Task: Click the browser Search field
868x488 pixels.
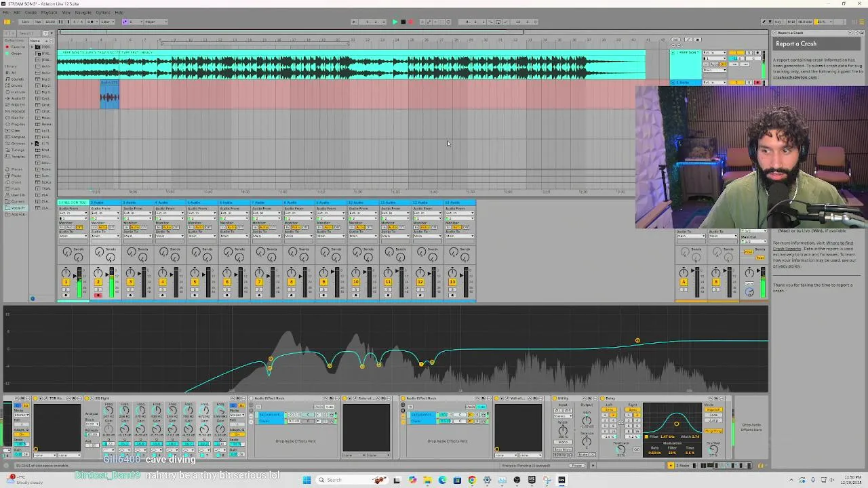Action: [27, 33]
